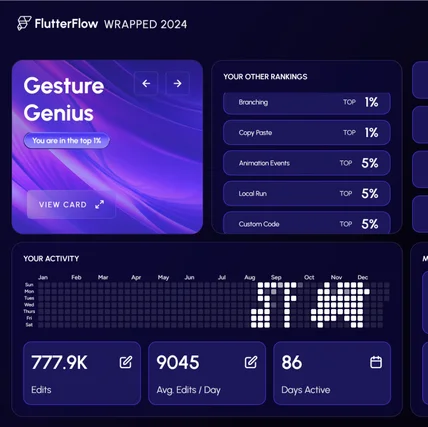The height and width of the screenshot is (427, 428).
Task: Click the Edits label
Action: 41,390
